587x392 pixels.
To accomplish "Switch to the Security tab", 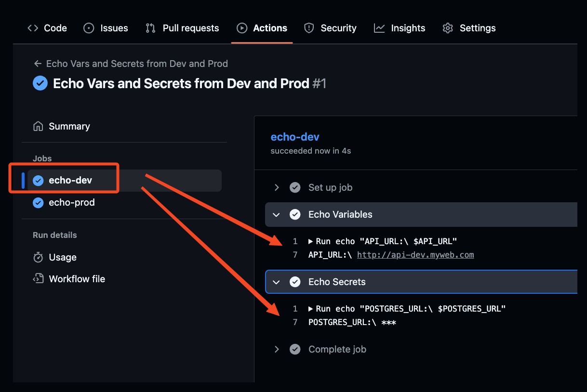I will click(x=331, y=28).
